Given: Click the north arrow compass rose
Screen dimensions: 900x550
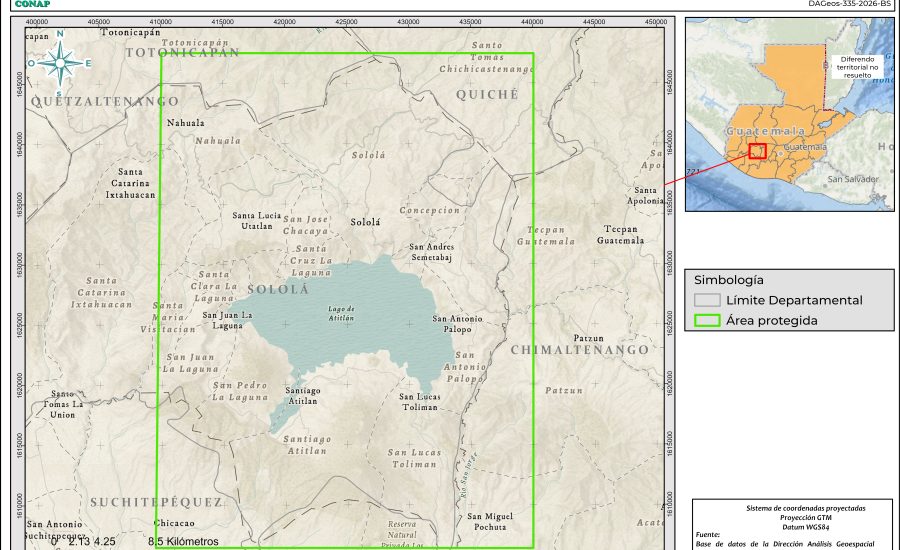Looking at the screenshot, I should 60,63.
